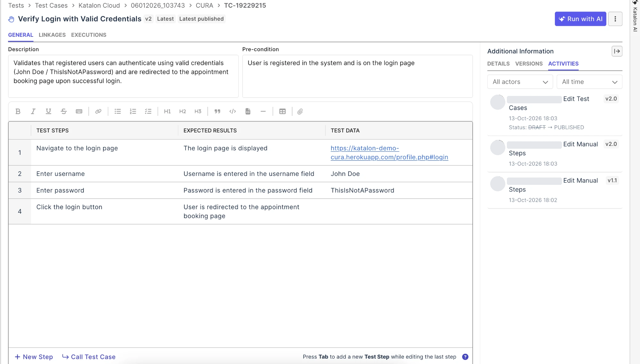This screenshot has width=640, height=364.
Task: Open the Details tab
Action: click(498, 64)
